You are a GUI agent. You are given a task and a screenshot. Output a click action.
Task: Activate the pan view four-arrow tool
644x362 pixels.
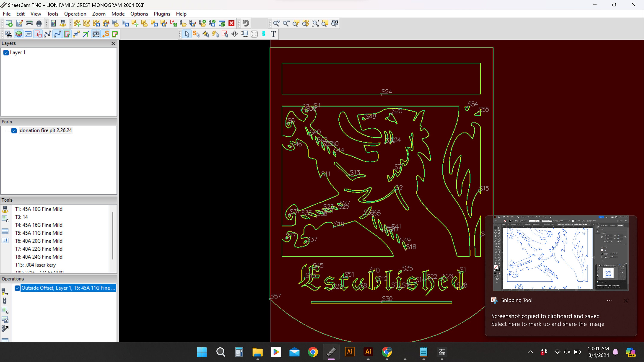[234, 34]
